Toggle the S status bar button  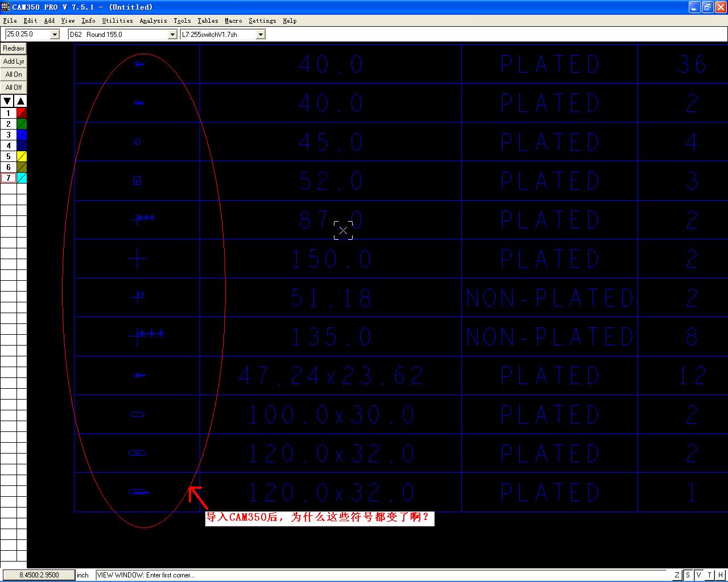688,575
